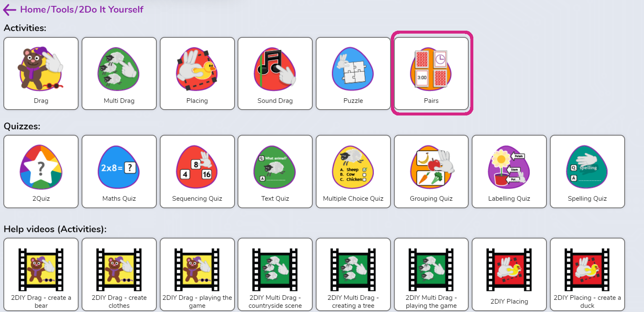Click the purple back arrow
Viewport: 644px width, 312px height.
point(9,10)
